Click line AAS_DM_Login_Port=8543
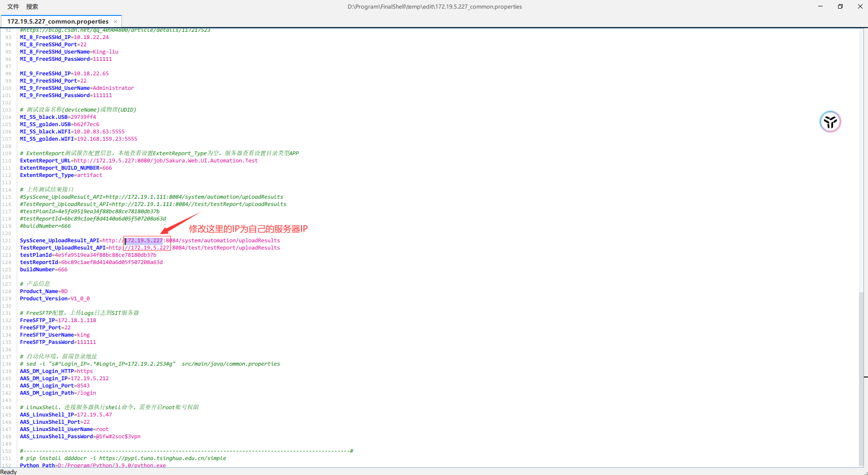 coord(55,386)
